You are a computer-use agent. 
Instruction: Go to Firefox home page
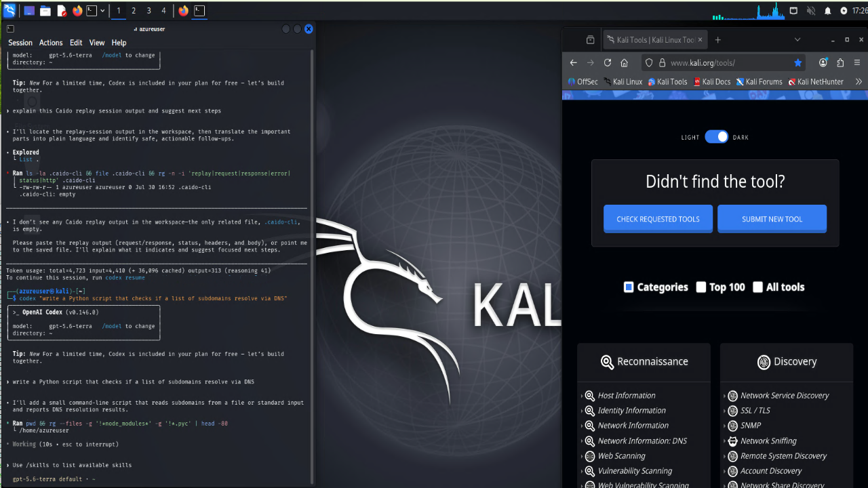point(625,62)
